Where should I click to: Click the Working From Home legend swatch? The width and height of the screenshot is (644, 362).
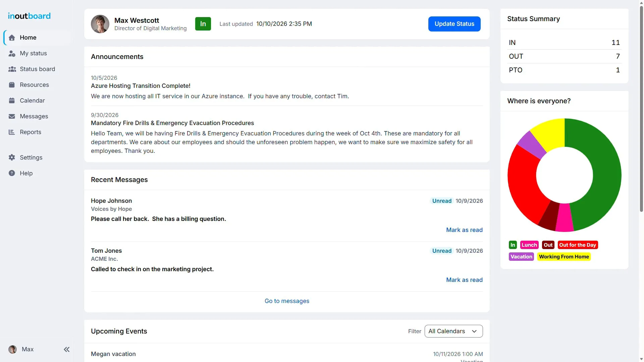pos(564,257)
